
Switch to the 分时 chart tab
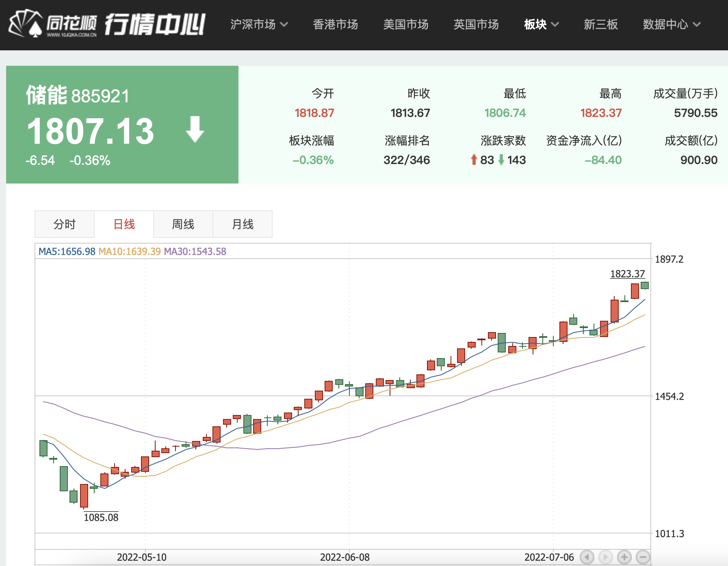click(x=65, y=224)
